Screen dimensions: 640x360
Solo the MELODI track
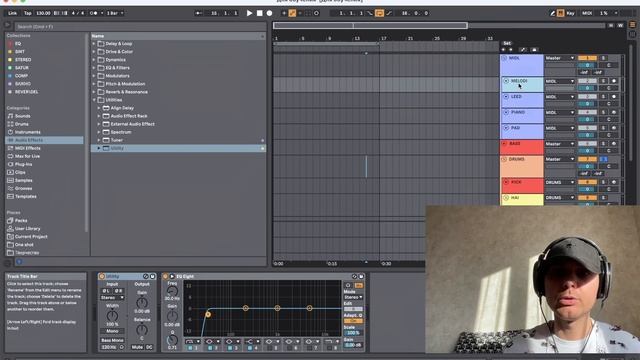(603, 81)
